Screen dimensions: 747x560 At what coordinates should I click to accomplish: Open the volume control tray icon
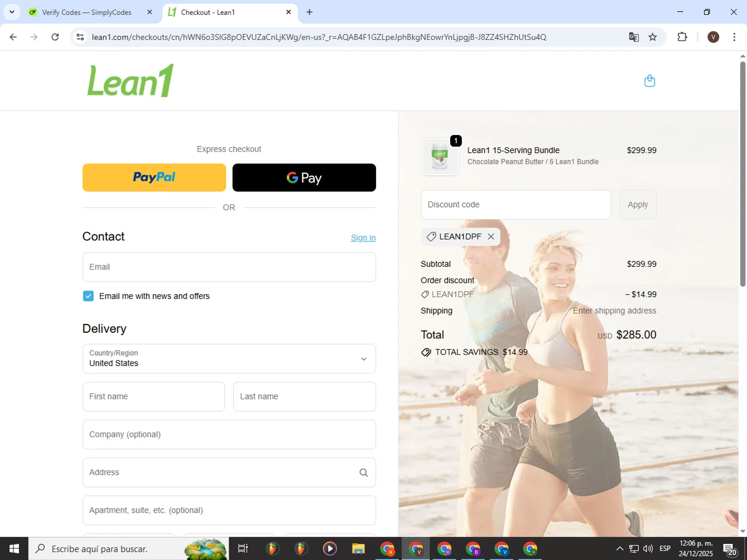tap(648, 549)
